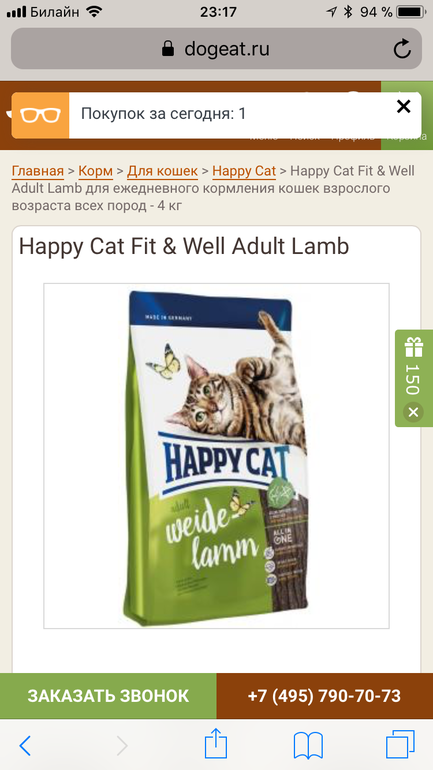The height and width of the screenshot is (770, 433).
Task: Dismiss the green gift bonus tab
Action: click(x=413, y=412)
